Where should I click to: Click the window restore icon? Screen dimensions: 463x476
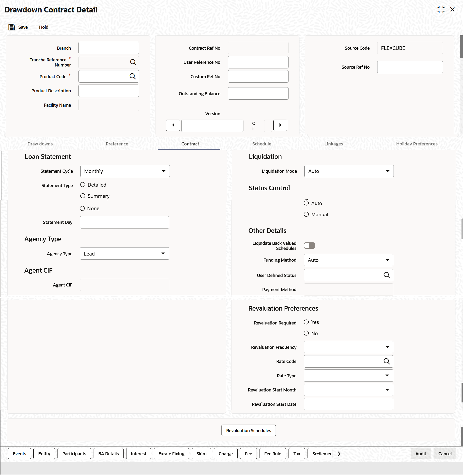coord(441,9)
